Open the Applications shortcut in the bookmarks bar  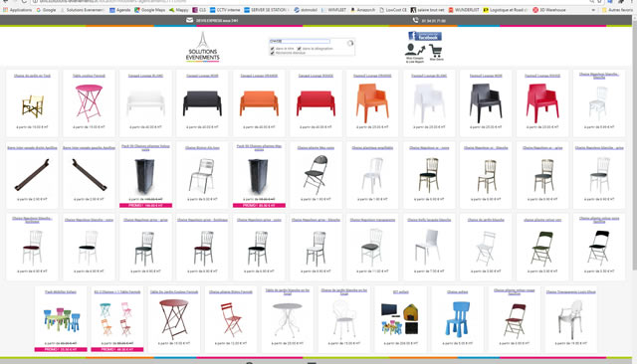tap(18, 10)
